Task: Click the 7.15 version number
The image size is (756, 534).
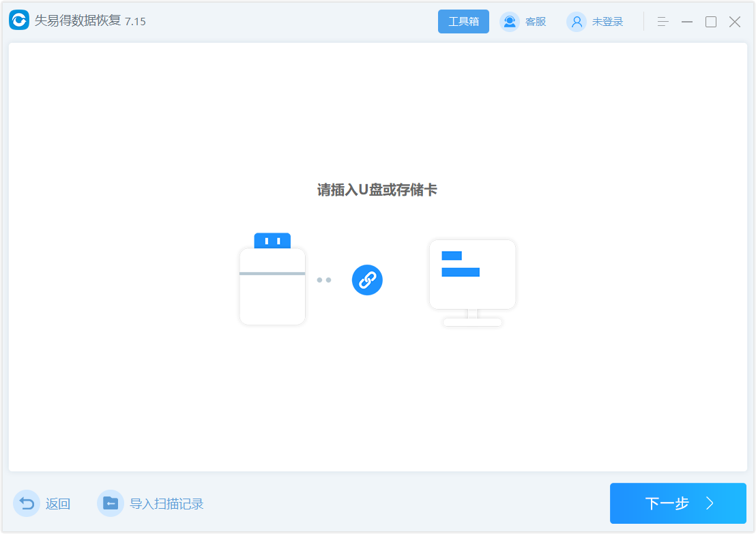Action: coord(135,22)
